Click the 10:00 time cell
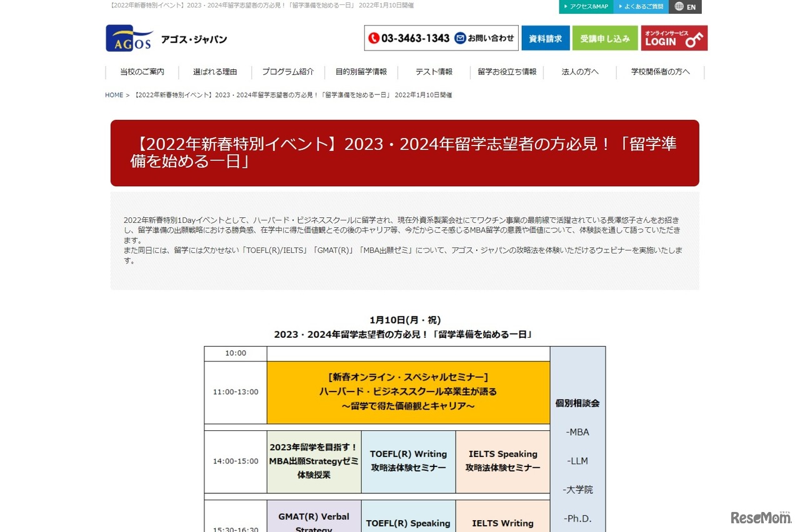 (236, 353)
